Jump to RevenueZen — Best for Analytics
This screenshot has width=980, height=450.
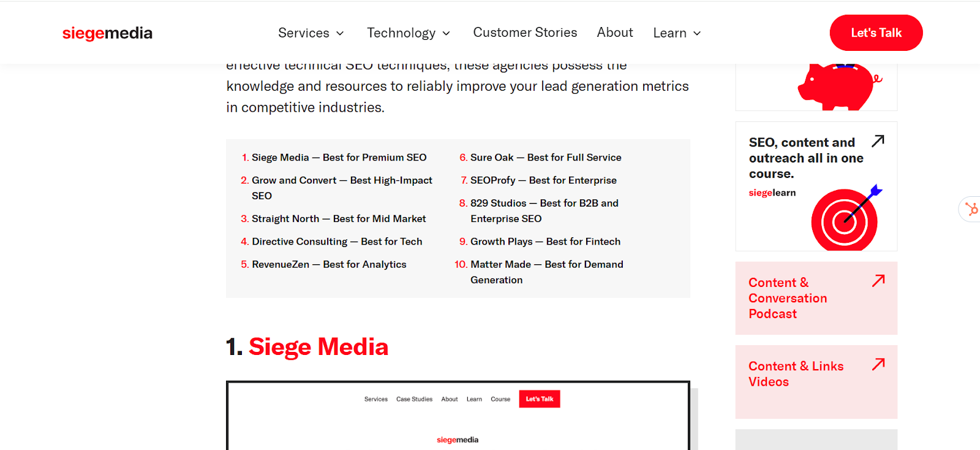(329, 264)
